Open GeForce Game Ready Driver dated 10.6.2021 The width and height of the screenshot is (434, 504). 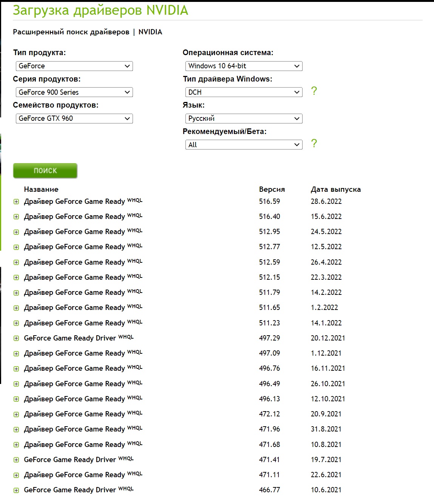tap(79, 490)
